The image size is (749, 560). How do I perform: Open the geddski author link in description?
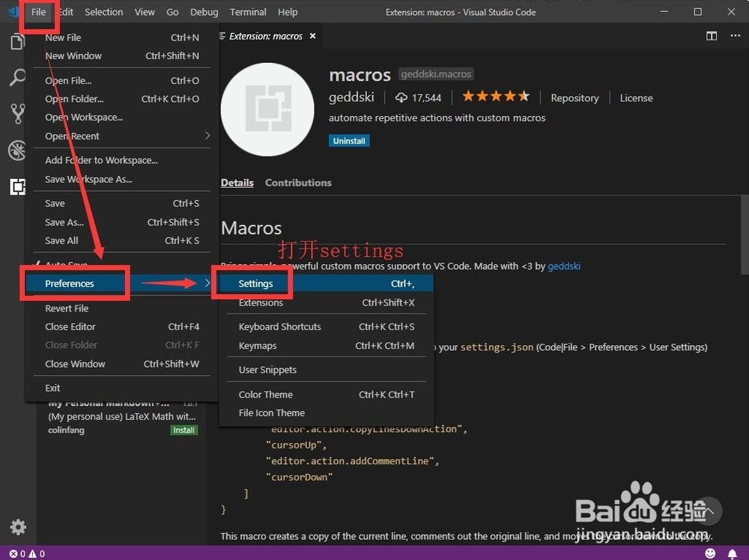564,266
